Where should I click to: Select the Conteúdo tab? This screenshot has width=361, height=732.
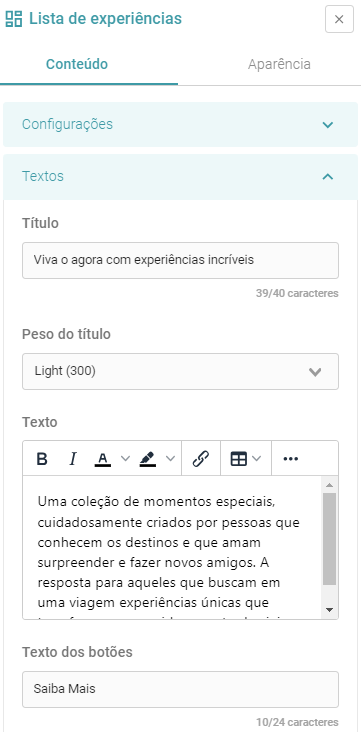(x=77, y=64)
